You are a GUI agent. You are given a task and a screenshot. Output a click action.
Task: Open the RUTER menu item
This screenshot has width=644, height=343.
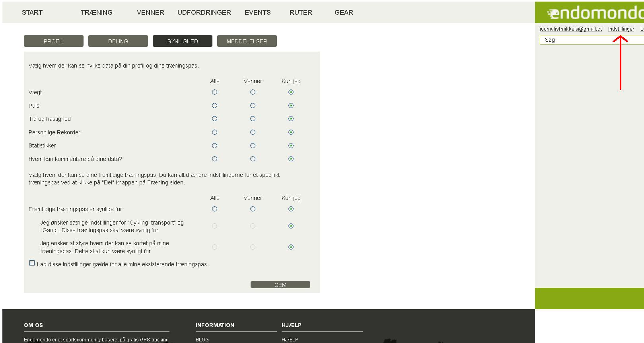[301, 12]
